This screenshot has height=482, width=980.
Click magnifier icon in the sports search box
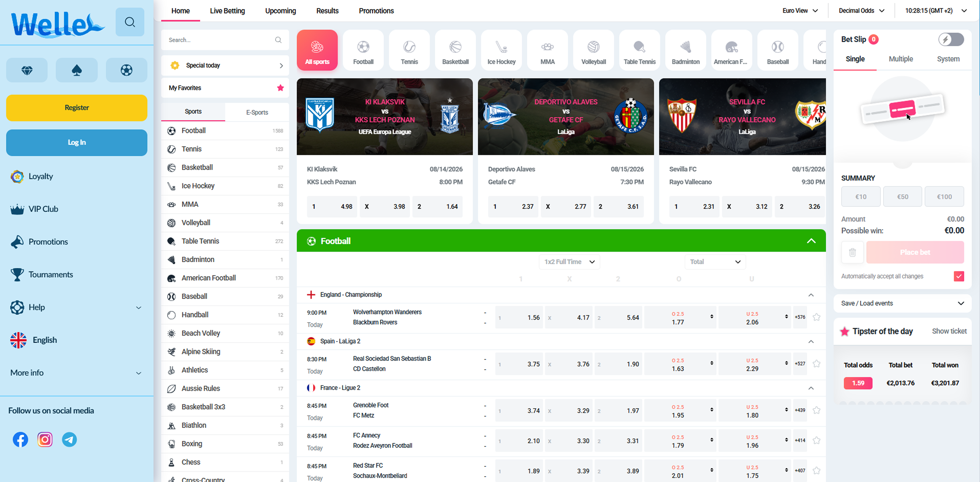[278, 40]
